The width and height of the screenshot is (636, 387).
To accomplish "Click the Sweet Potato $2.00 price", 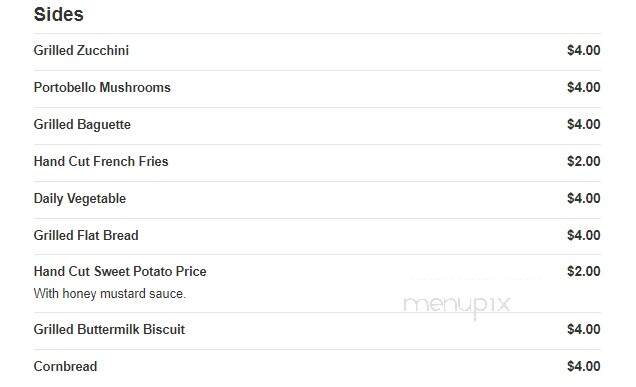I will [584, 271].
